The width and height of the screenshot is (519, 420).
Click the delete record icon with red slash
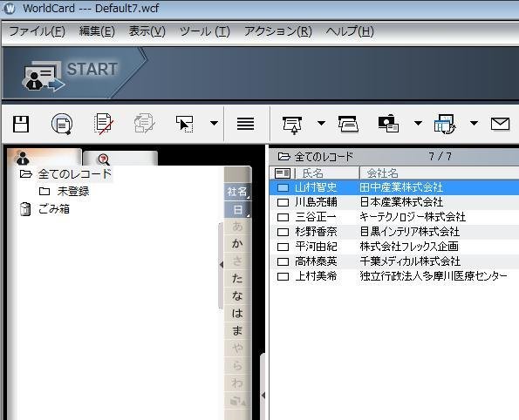103,124
